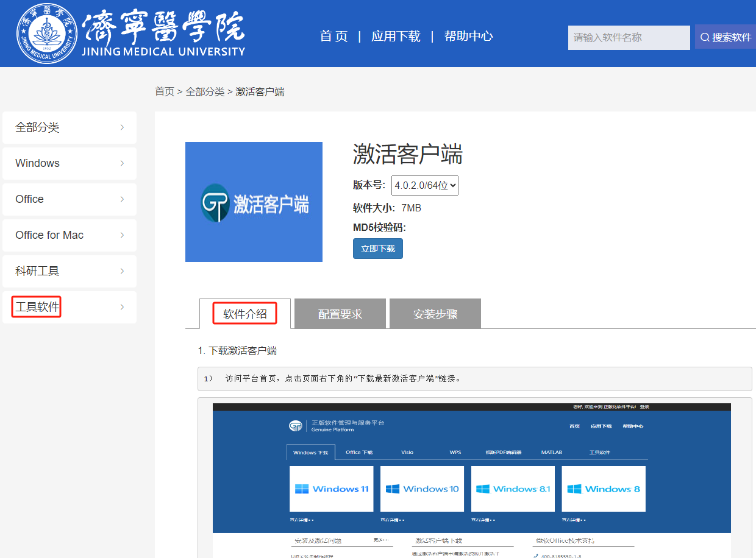Click Office 下载 tab in embedded screenshot
Viewport: 756px width, 558px height.
(x=359, y=452)
